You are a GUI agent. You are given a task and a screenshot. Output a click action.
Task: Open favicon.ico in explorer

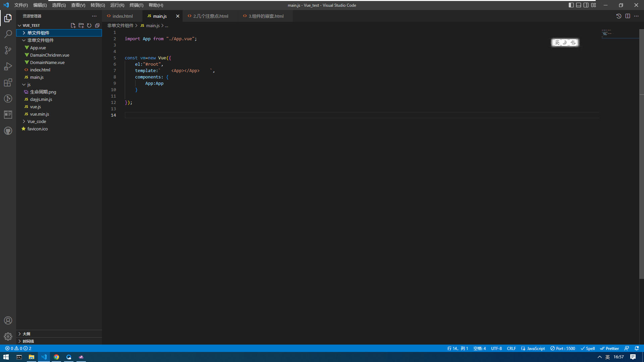coord(59,129)
